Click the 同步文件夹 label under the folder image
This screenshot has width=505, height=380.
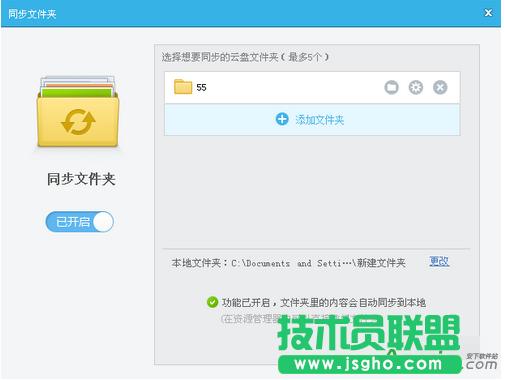[x=81, y=179]
